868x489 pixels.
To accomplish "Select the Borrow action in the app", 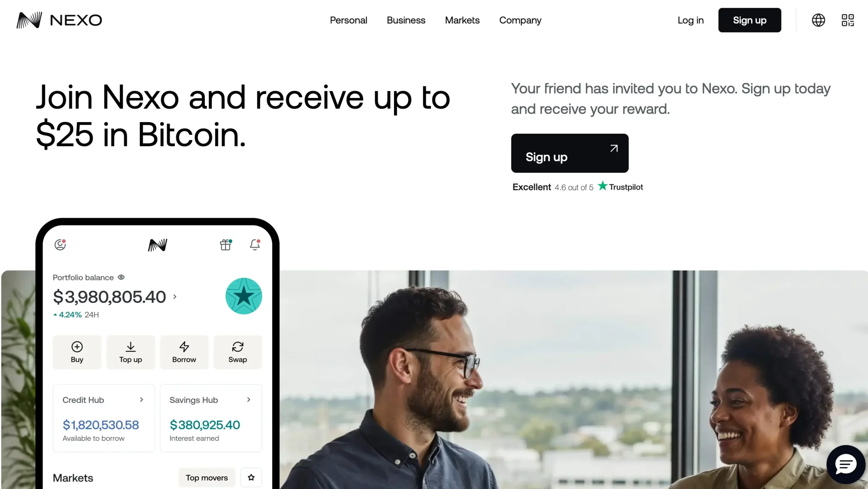I will click(x=184, y=352).
